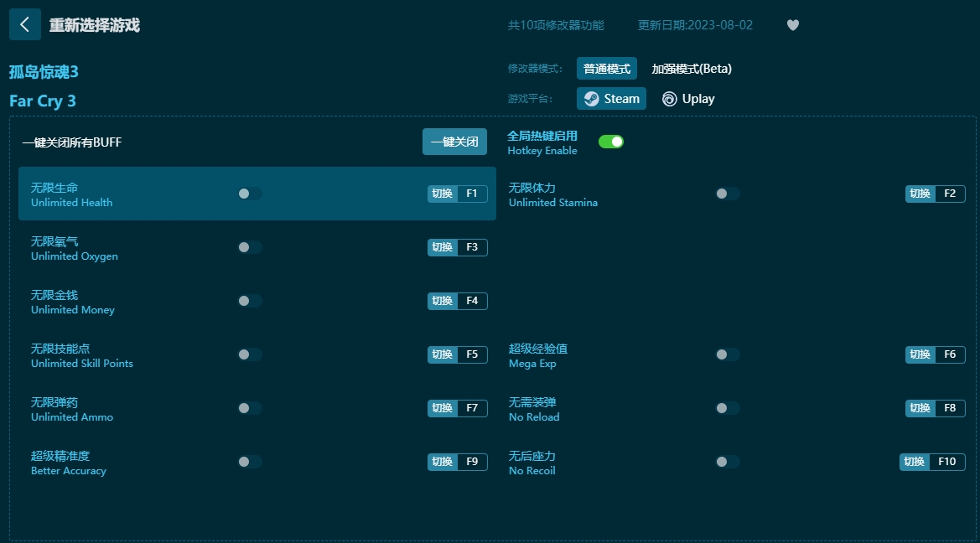This screenshot has width=980, height=543.
Task: Disable the Hotkey Enable switch
Action: [x=611, y=142]
